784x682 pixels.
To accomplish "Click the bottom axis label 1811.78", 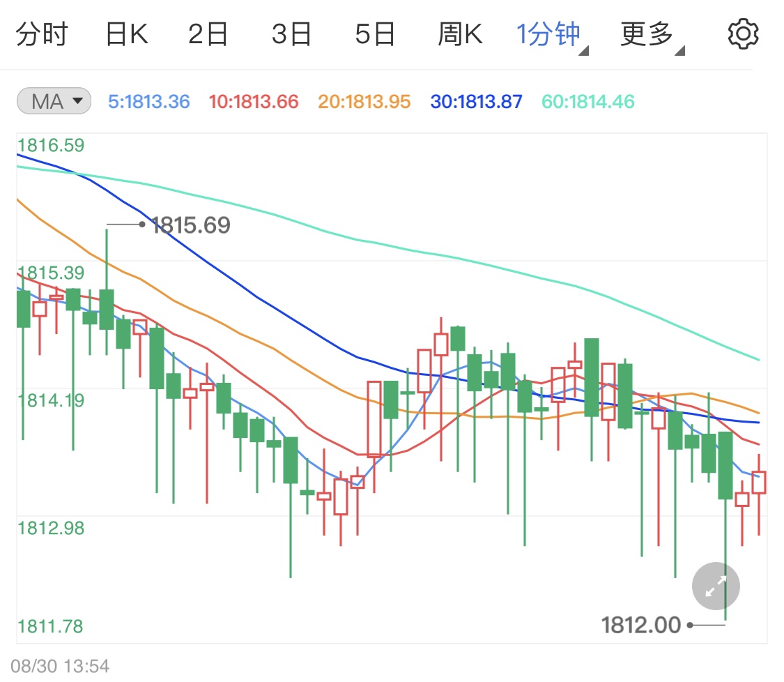I will pyautogui.click(x=50, y=626).
